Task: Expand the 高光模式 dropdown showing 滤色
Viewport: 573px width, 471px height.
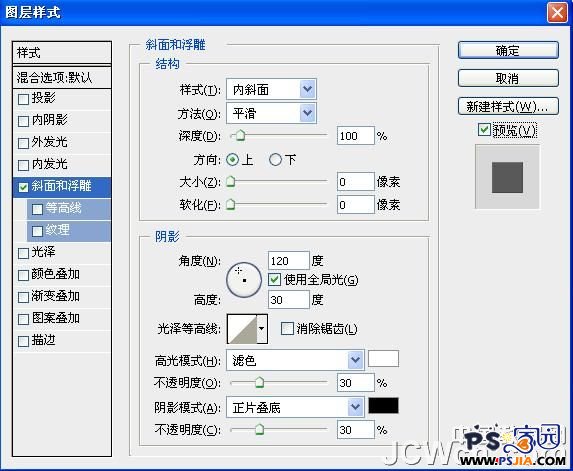Action: pyautogui.click(x=295, y=360)
